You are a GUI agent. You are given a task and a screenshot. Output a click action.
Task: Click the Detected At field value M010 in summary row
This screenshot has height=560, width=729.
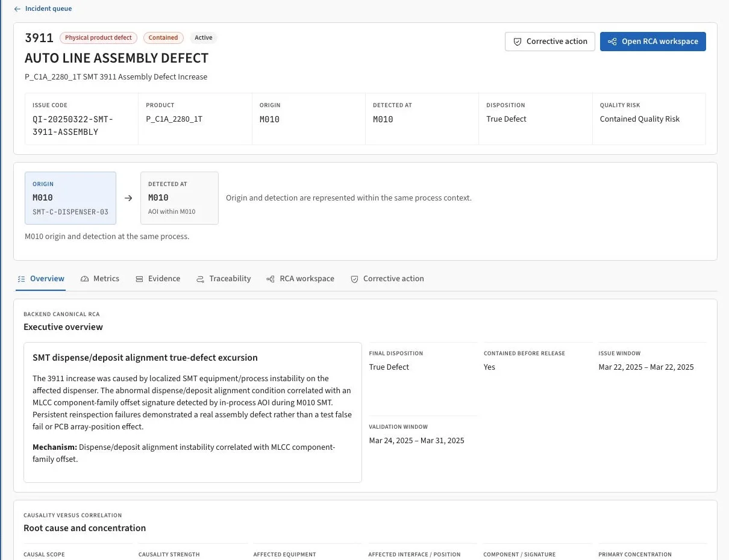point(383,119)
